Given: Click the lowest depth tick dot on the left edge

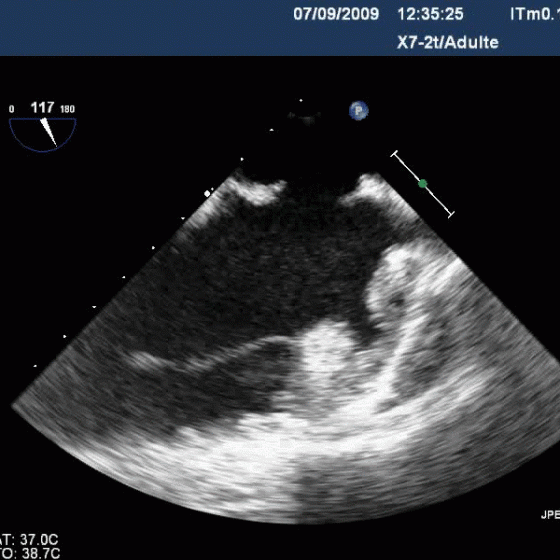Looking at the screenshot, I should 35,366.
